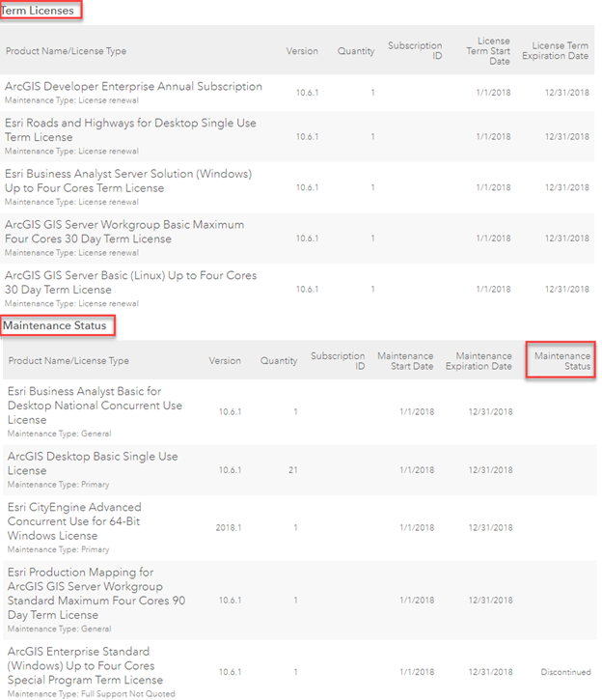Click 'Product Name/License Type' header in Term Licenses table
602x700 pixels.
tap(66, 51)
